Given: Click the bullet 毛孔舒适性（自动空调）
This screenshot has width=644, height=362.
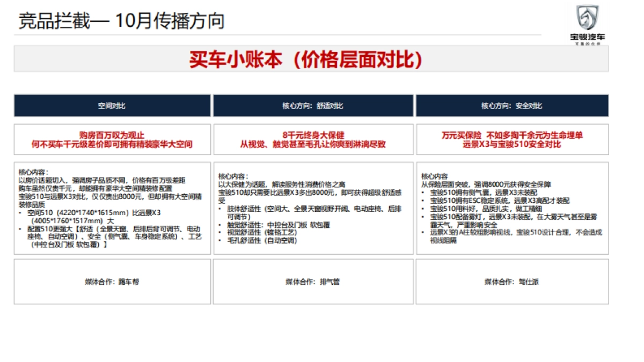Looking at the screenshot, I should [x=263, y=241].
